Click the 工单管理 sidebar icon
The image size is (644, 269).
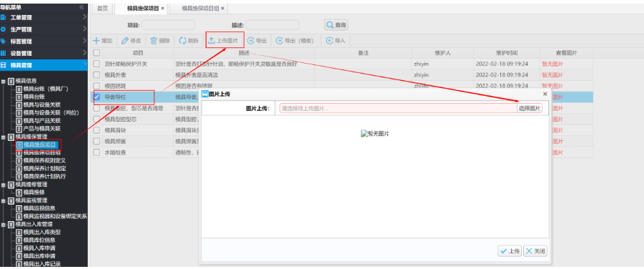(x=4, y=17)
